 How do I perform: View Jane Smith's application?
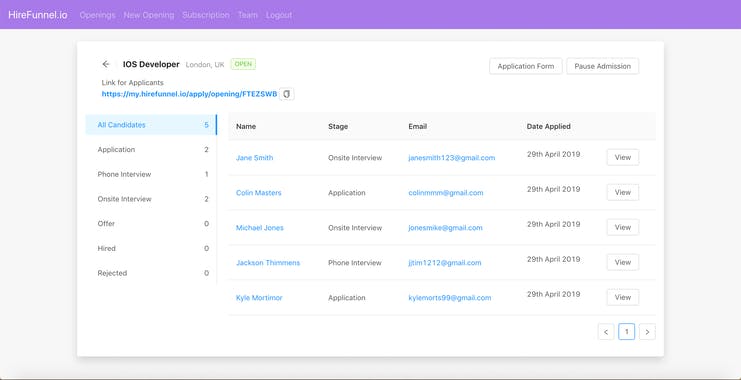click(x=623, y=157)
